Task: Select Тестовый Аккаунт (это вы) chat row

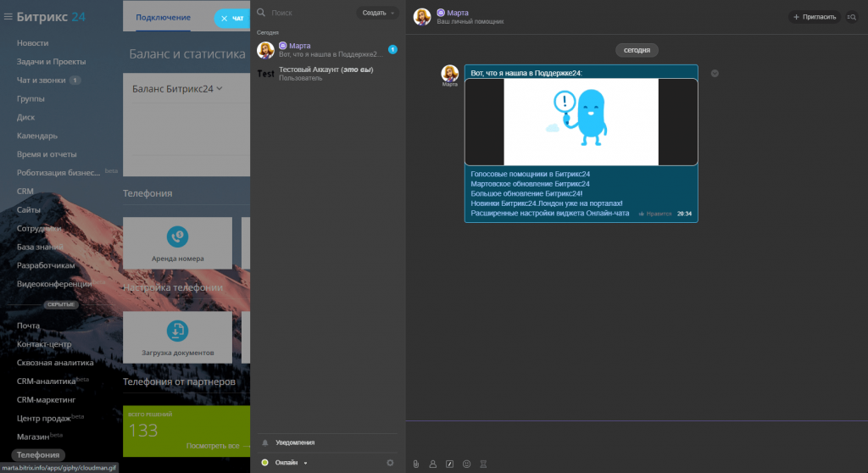Action: click(326, 74)
